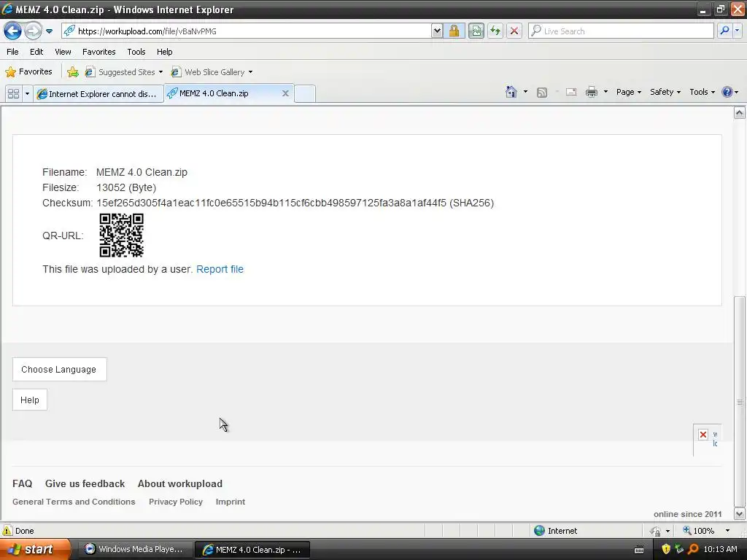This screenshot has height=560, width=747.
Task: Click the Choose Language button
Action: coord(59,370)
